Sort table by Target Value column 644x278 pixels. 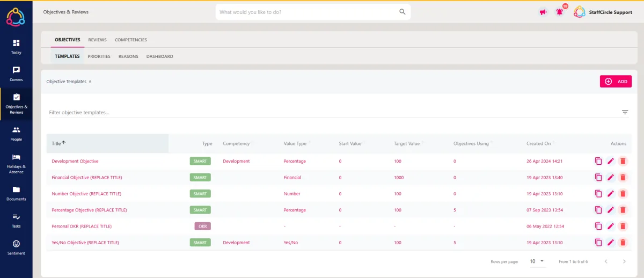pos(407,144)
